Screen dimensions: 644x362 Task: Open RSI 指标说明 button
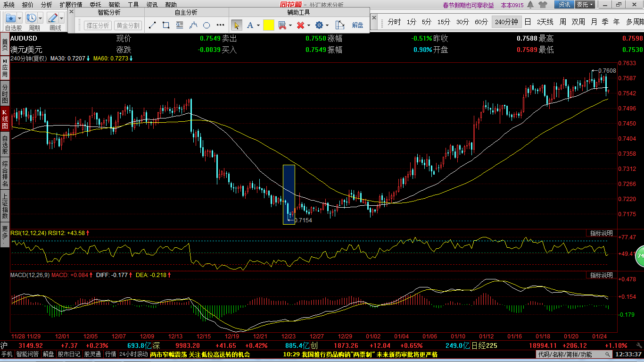point(601,233)
